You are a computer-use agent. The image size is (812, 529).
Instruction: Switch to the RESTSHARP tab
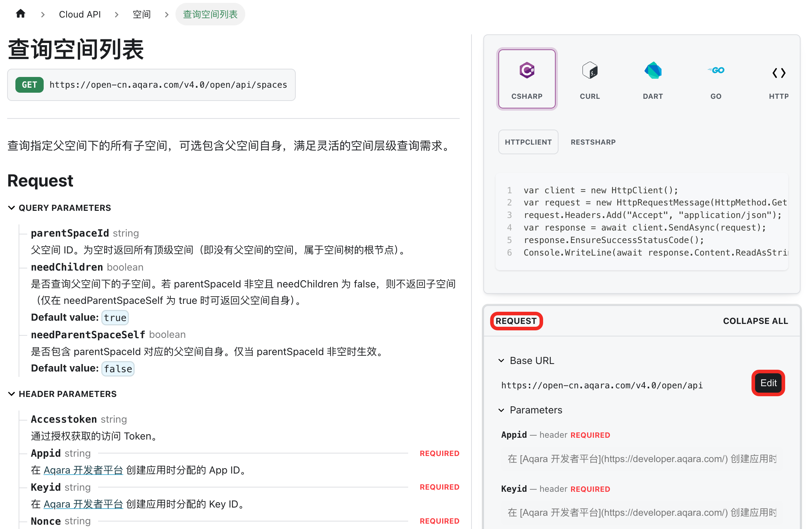click(593, 142)
